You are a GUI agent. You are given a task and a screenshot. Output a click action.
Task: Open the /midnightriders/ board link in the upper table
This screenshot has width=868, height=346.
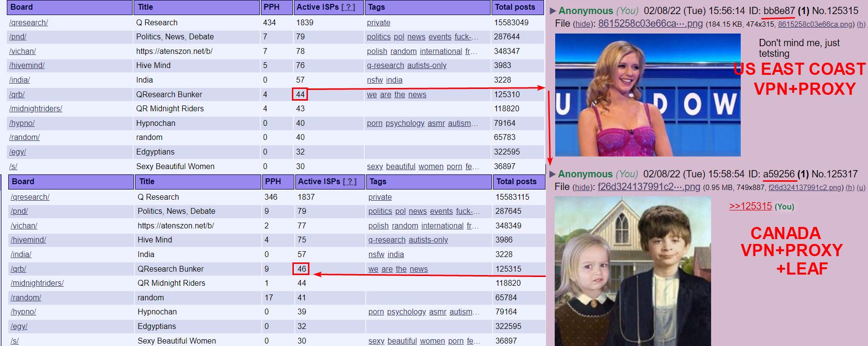coord(36,109)
